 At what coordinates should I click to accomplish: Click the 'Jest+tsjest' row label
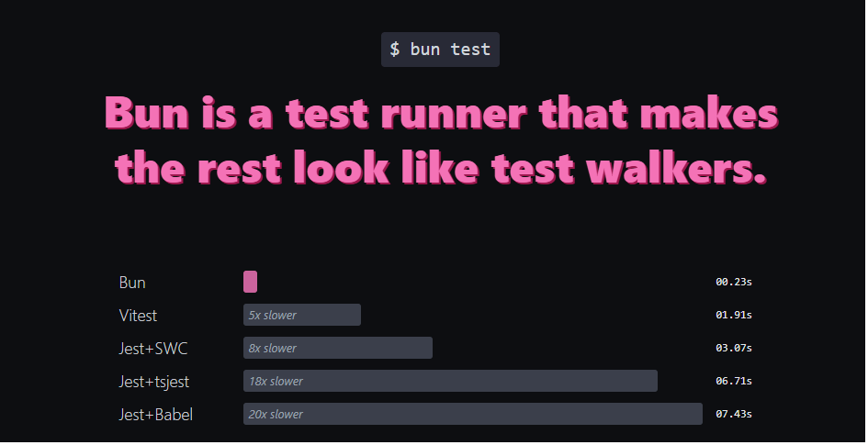click(154, 382)
